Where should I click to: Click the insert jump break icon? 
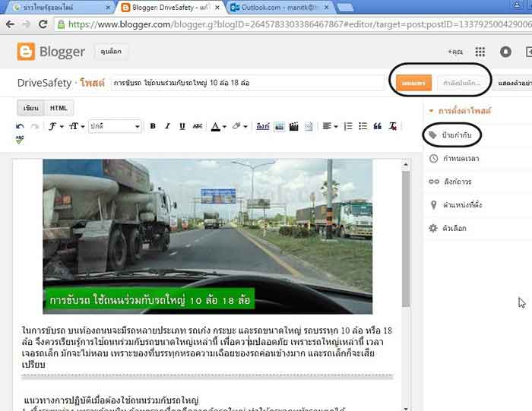point(308,126)
